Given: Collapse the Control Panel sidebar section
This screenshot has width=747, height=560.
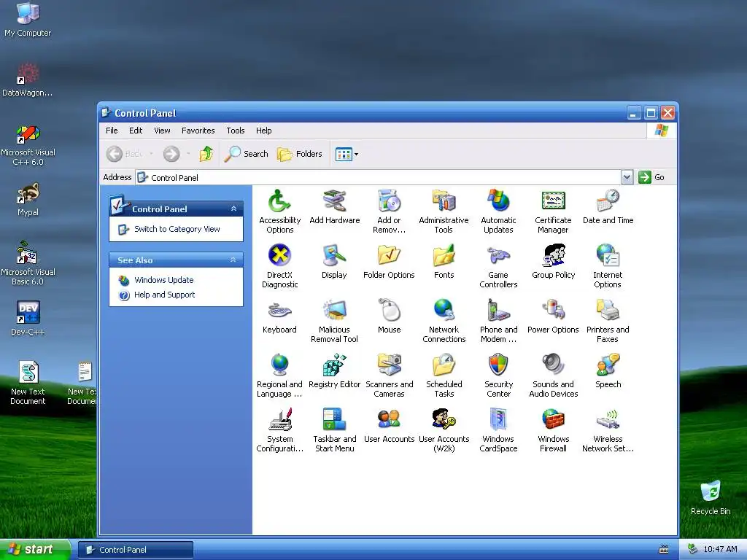Looking at the screenshot, I should [233, 209].
